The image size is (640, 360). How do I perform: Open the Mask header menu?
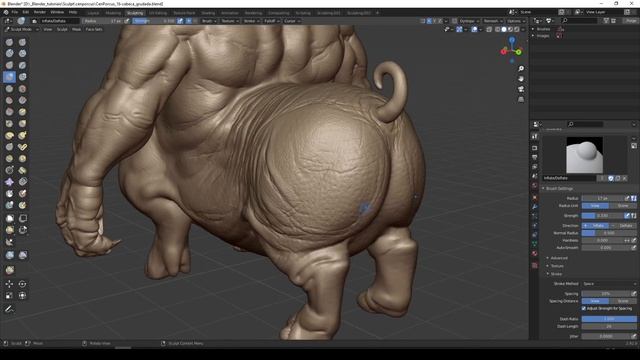76,29
